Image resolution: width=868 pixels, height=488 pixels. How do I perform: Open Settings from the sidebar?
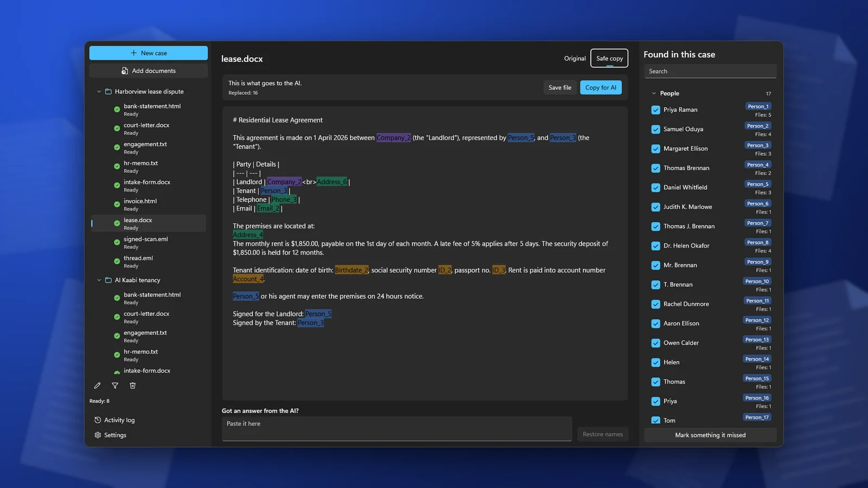(111, 435)
